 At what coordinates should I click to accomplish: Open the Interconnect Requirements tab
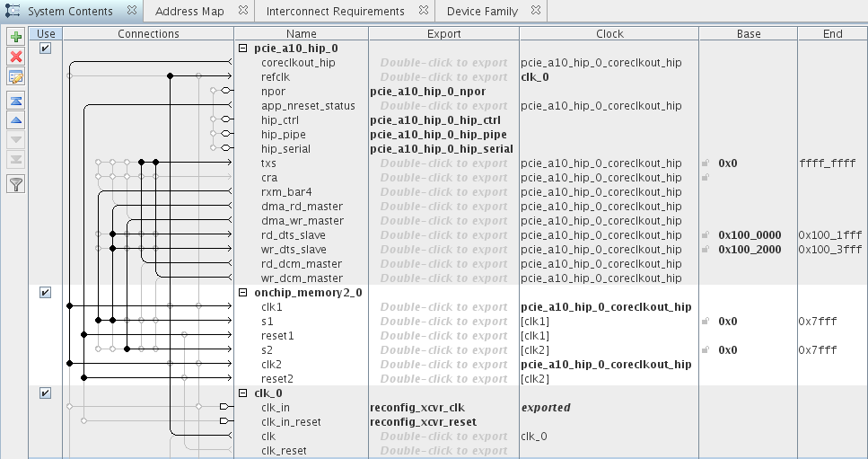coord(335,11)
